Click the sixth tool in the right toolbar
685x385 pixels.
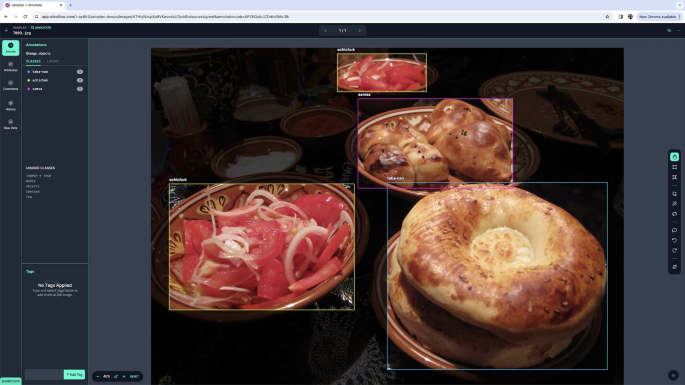(x=675, y=214)
